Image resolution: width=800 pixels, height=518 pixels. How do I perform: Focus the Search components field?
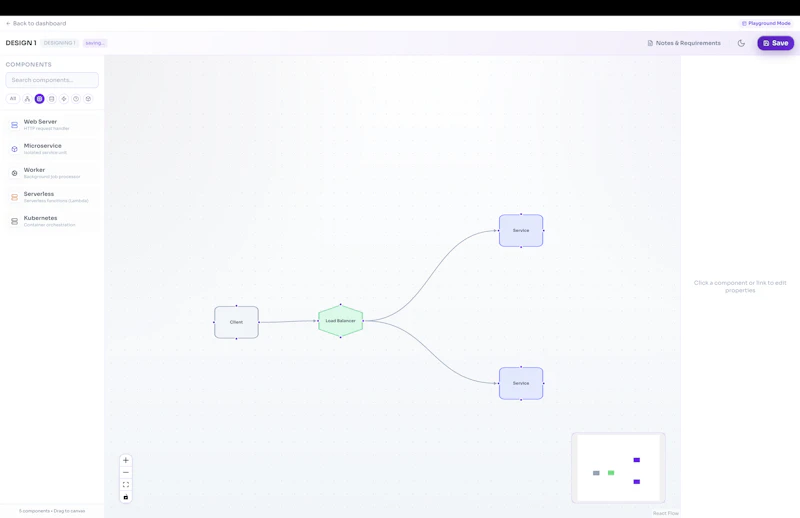tap(52, 80)
